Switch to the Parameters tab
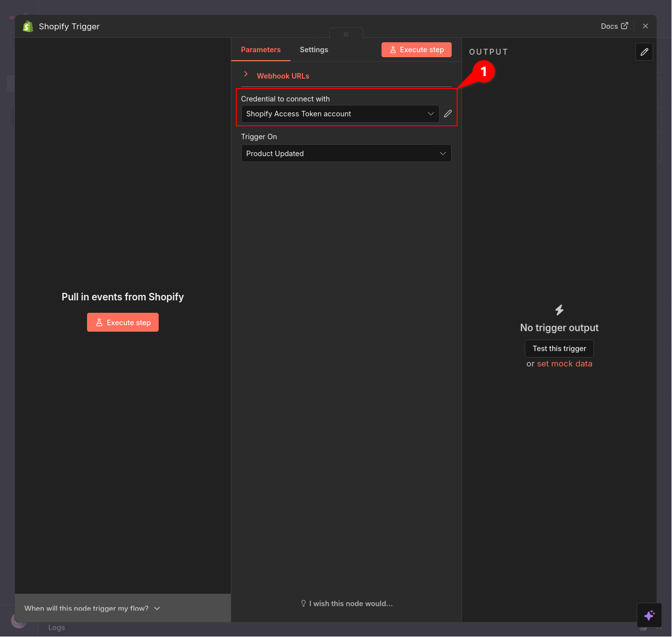The height and width of the screenshot is (637, 672). (x=261, y=50)
